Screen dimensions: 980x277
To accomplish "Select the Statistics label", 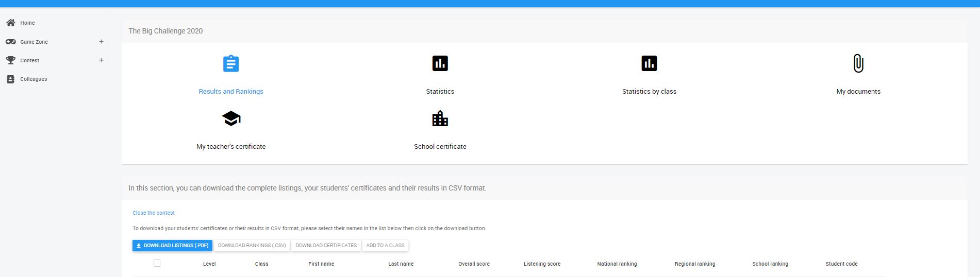I will (440, 91).
